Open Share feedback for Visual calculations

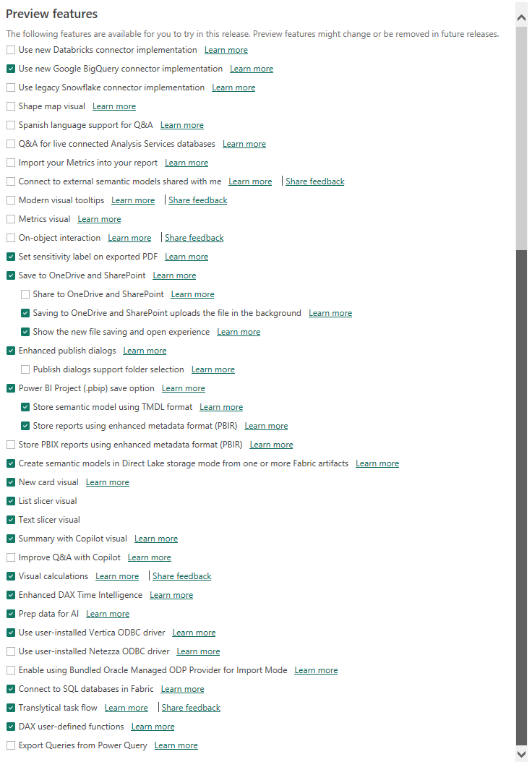point(181,576)
